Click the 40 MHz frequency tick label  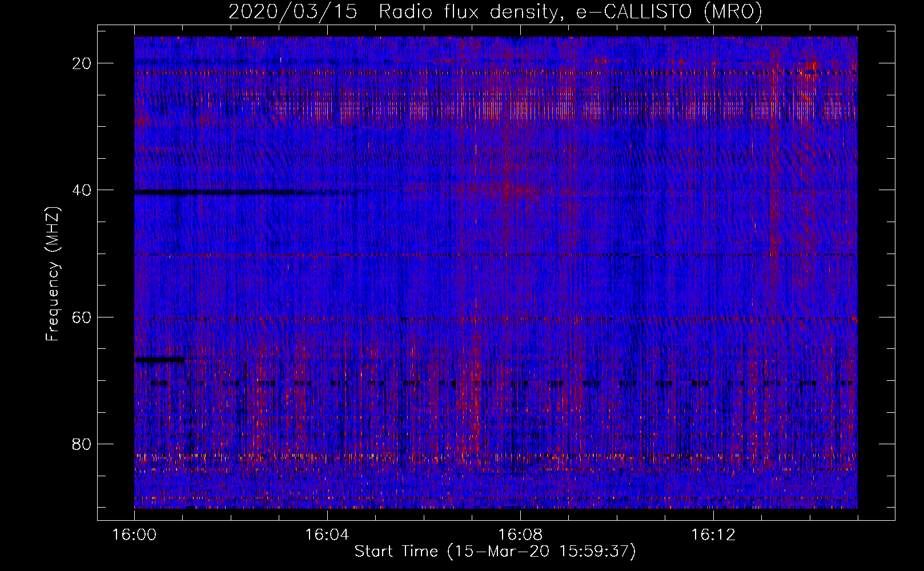point(83,190)
